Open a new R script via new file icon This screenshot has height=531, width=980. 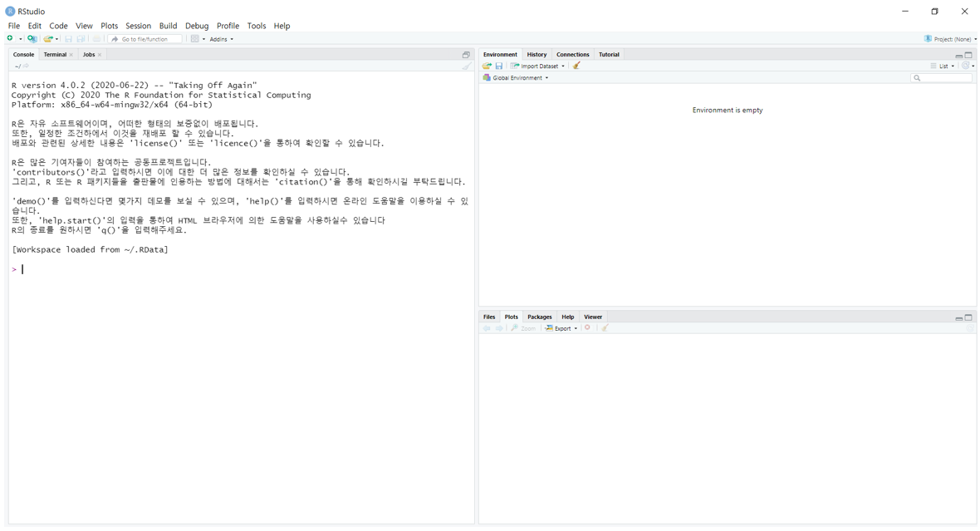(x=9, y=38)
